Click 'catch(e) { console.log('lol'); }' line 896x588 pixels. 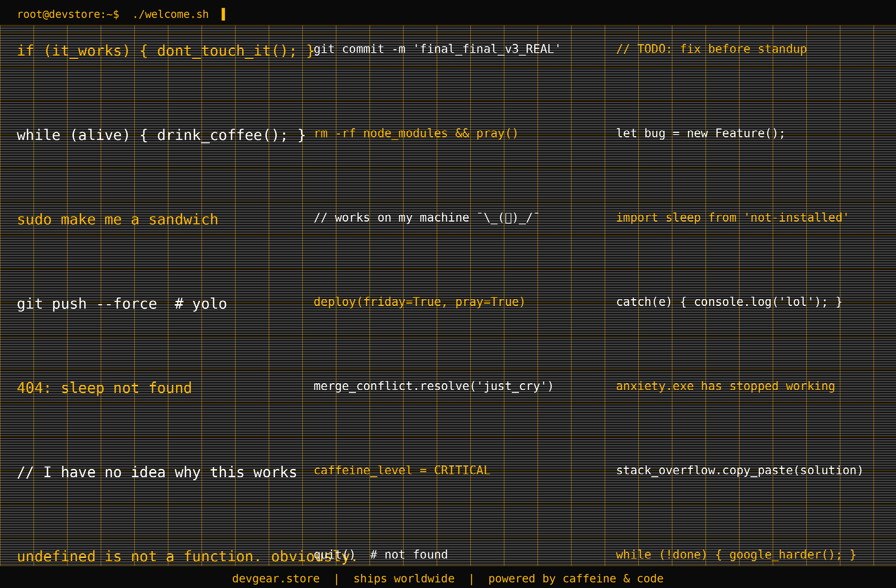pos(729,302)
